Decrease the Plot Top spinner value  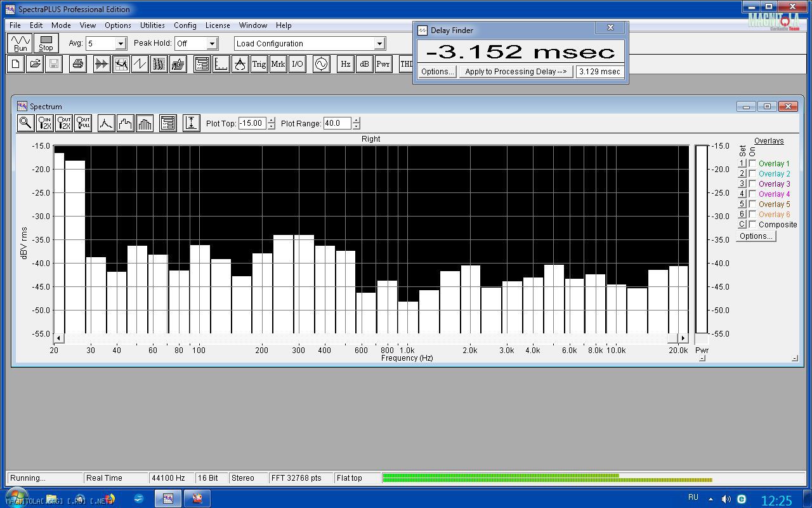(272, 126)
